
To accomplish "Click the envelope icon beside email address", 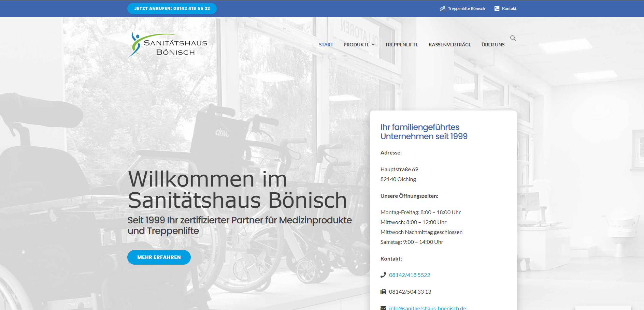I will point(383,308).
